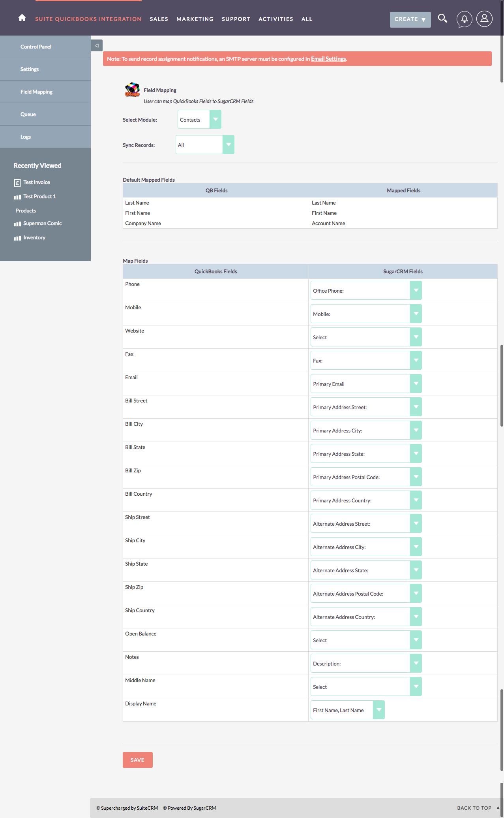Screen dimensions: 504x818
Task: Open Phone mapping dropdown Office Phone
Action: pyautogui.click(x=366, y=290)
